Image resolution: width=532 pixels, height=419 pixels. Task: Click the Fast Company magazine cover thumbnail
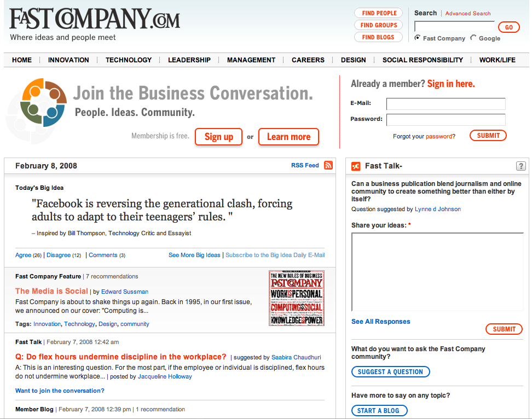click(296, 298)
